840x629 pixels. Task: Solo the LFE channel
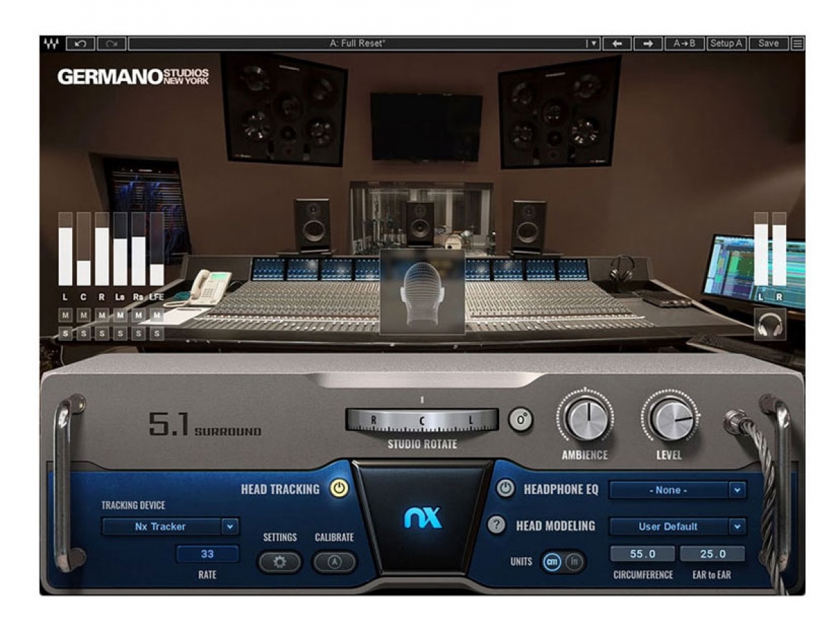pyautogui.click(x=157, y=334)
